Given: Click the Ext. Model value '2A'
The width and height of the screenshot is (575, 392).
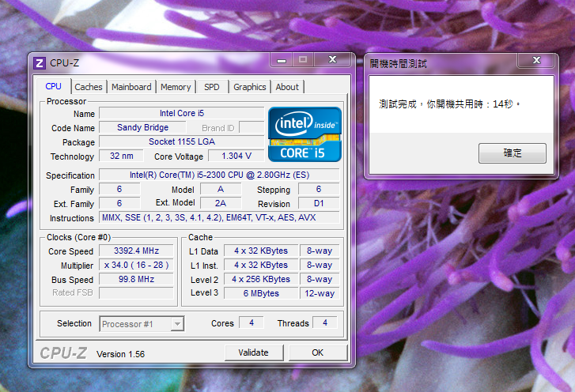Looking at the screenshot, I should tap(221, 203).
